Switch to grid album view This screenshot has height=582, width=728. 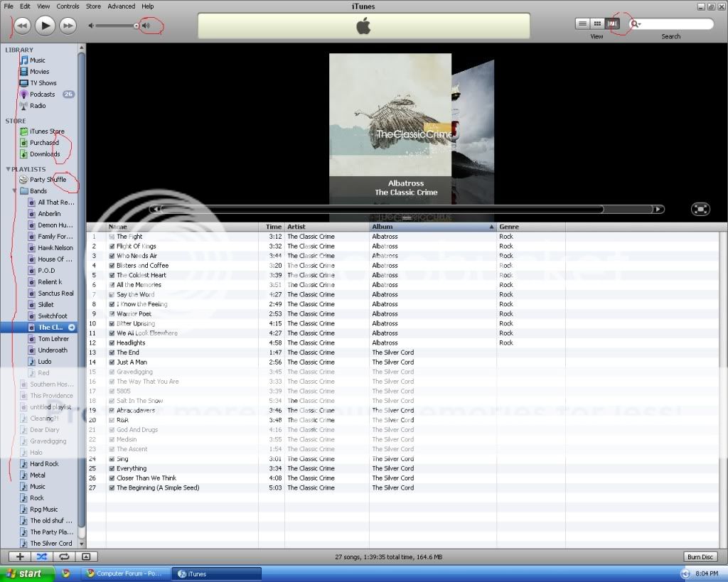597,23
